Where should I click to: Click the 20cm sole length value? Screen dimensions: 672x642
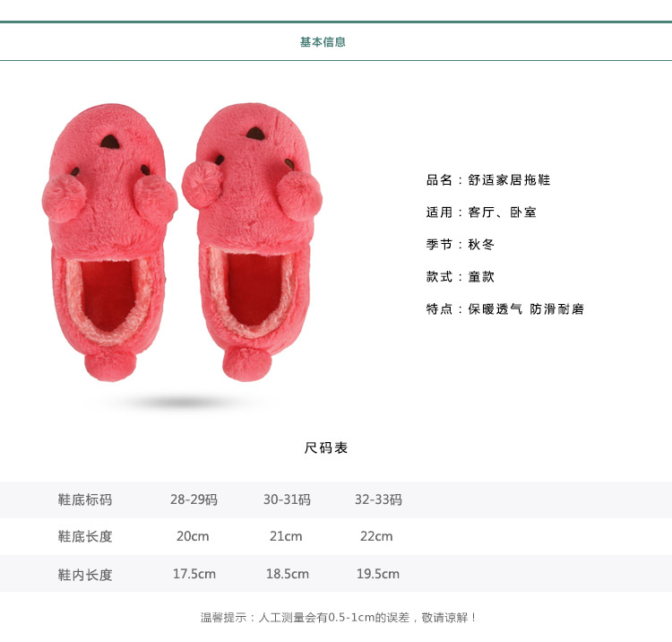(193, 536)
